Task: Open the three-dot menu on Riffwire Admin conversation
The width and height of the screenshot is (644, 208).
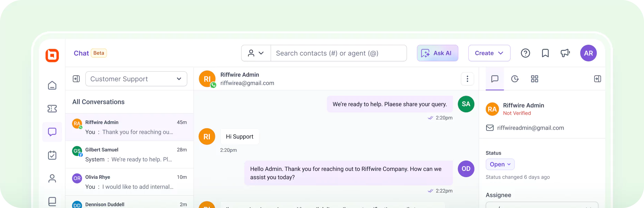Action: 467,79
